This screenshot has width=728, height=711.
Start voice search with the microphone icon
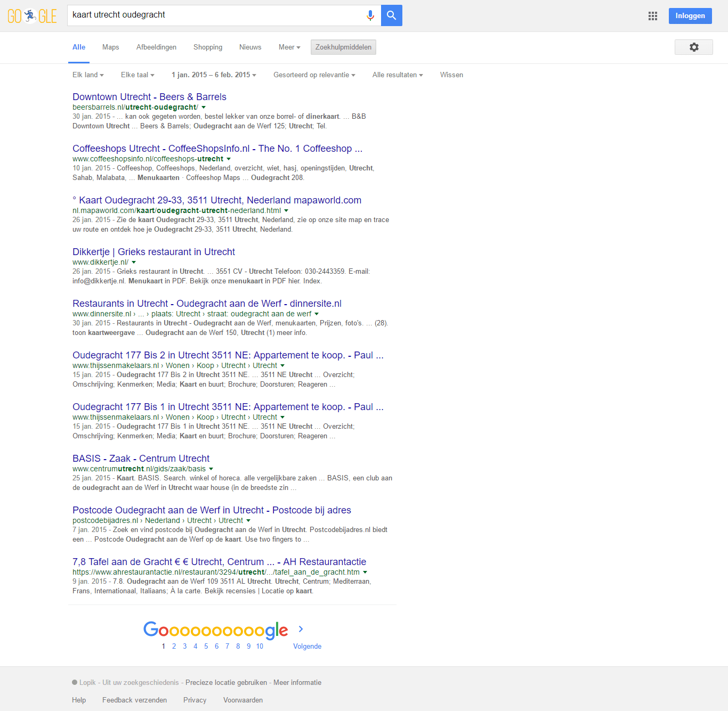click(x=370, y=15)
